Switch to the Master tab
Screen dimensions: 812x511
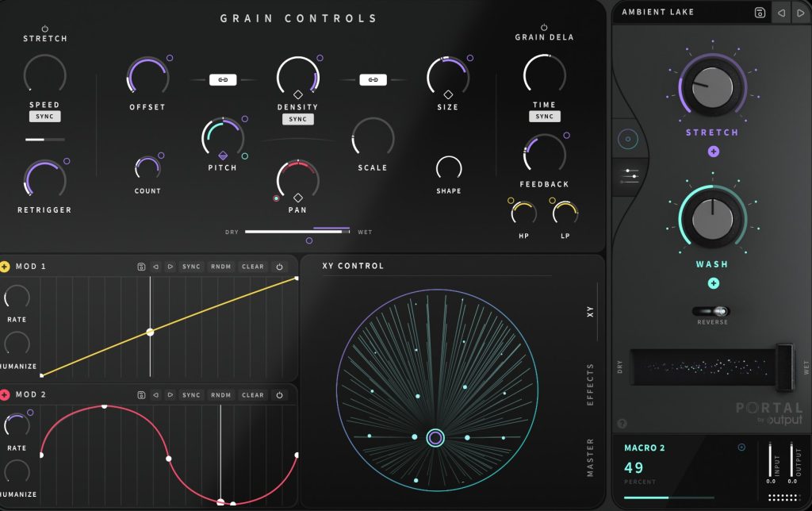(x=590, y=457)
